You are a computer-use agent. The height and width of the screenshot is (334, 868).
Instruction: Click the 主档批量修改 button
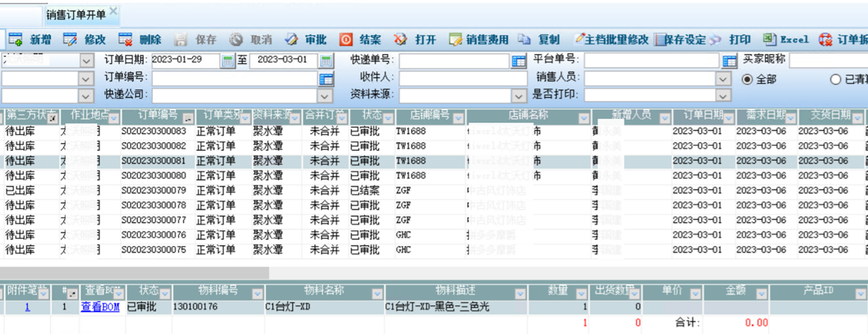point(611,39)
